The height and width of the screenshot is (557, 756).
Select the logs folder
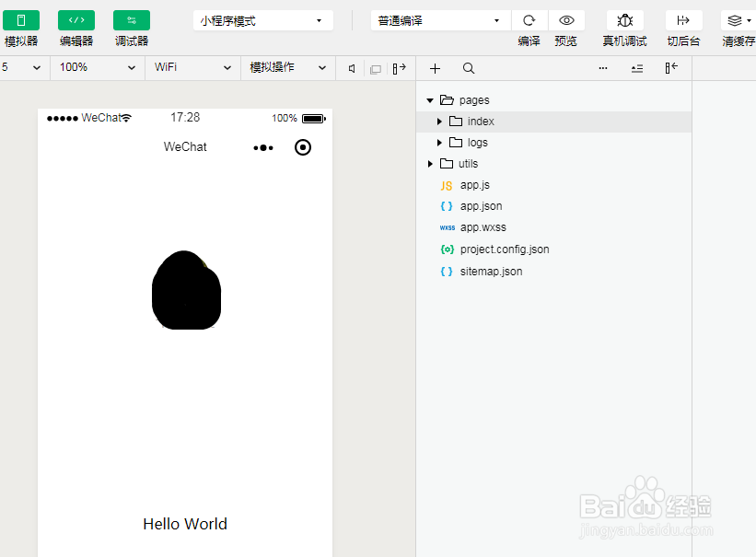[x=554, y=143]
